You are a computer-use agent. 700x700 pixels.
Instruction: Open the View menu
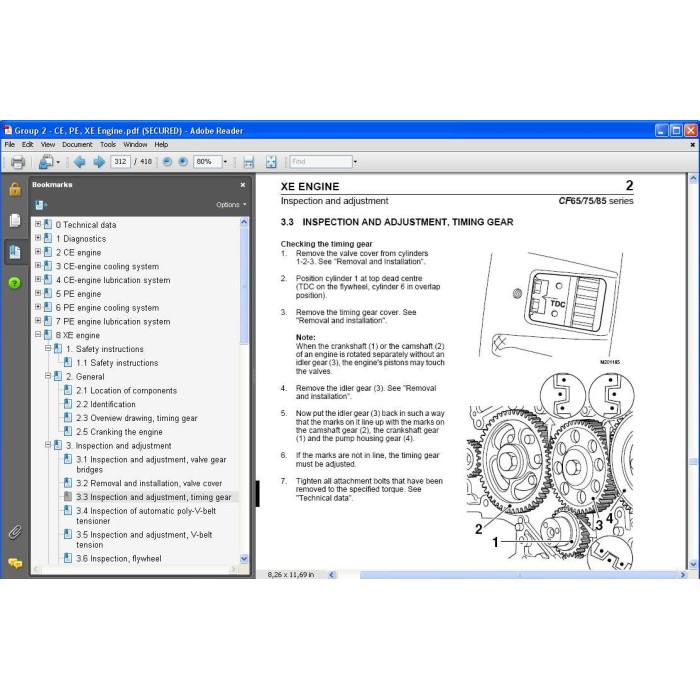(48, 145)
